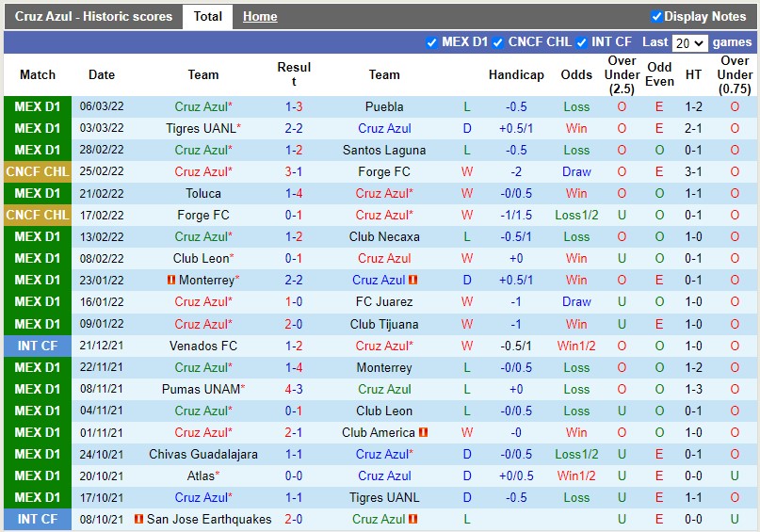Uncheck the CNCF CHL filter checkbox
The height and width of the screenshot is (532, 760).
[498, 42]
